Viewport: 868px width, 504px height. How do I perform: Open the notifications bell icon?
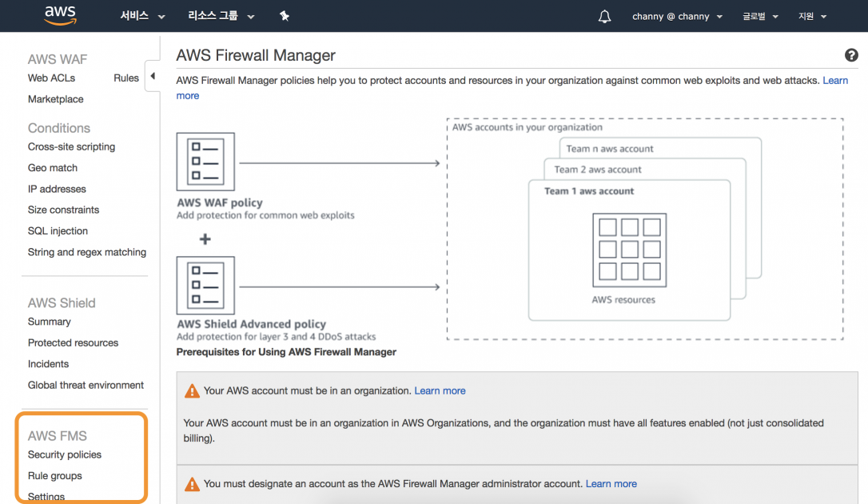click(604, 15)
